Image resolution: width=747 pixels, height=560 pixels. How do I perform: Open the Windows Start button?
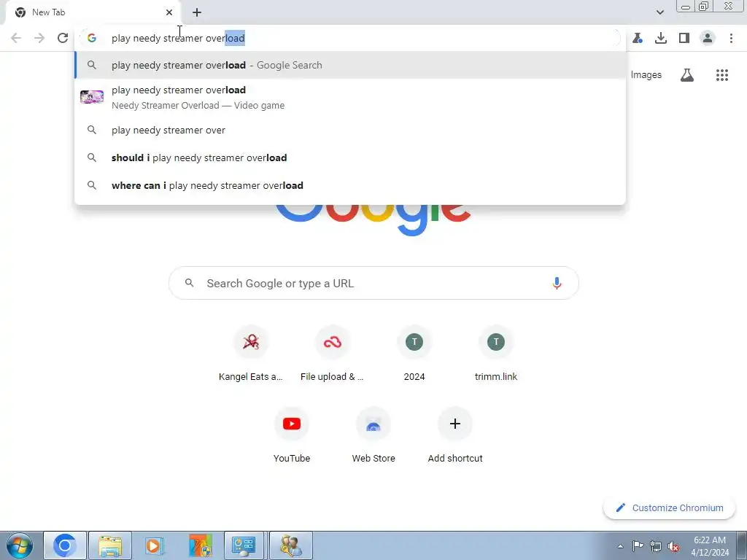pyautogui.click(x=20, y=545)
